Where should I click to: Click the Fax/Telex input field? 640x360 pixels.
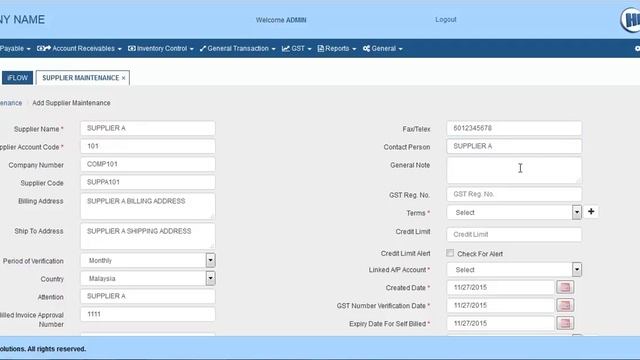click(514, 128)
